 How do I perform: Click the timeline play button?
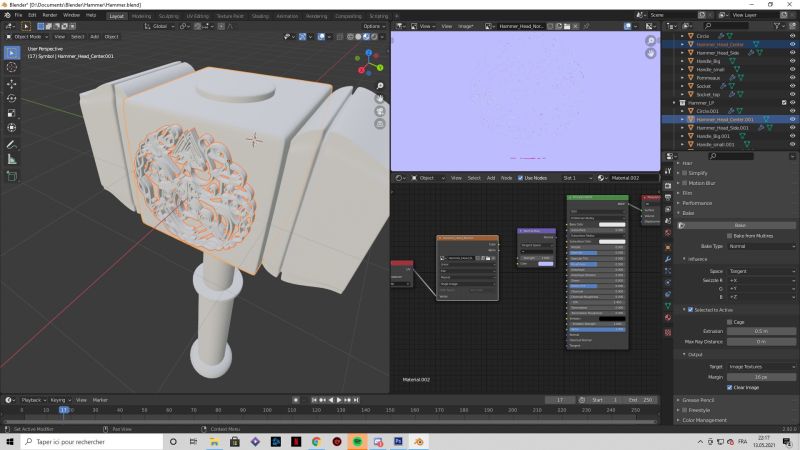339,400
